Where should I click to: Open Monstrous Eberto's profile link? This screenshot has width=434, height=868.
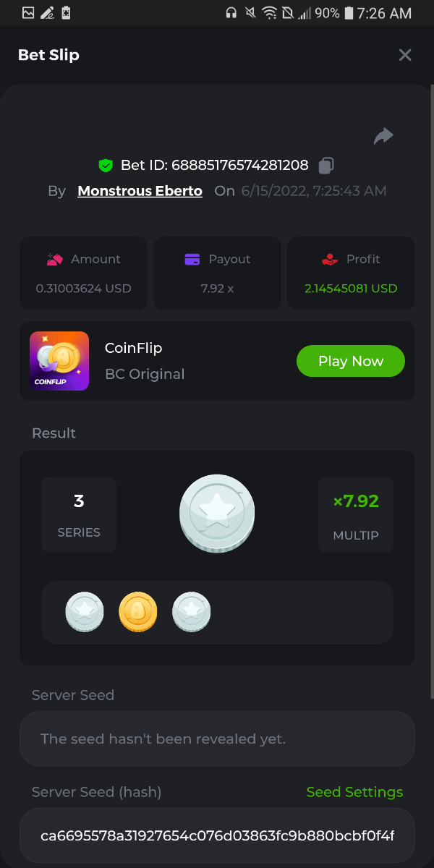140,191
